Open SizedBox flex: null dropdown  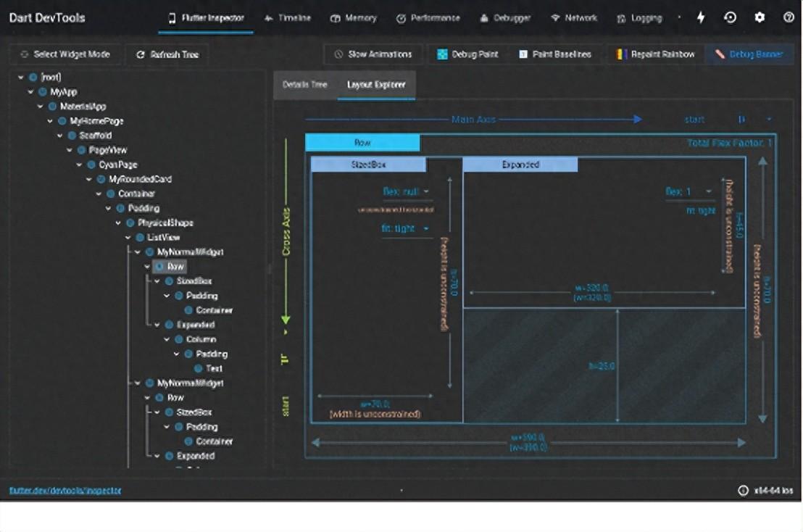point(406,191)
